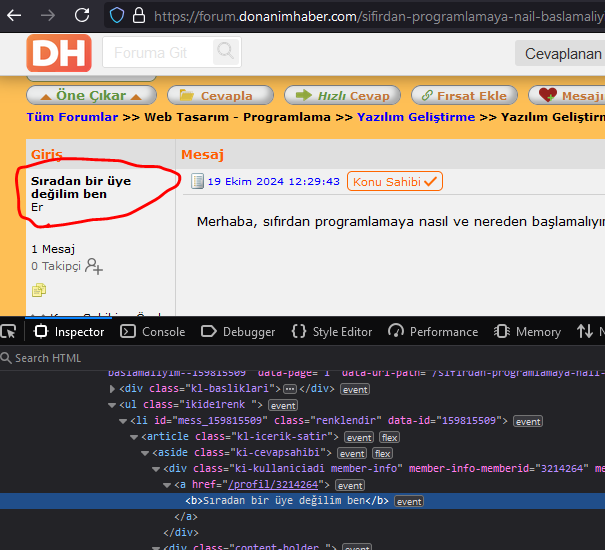Viewport: 605px width, 550px height.
Task: Switch to the Console tab
Action: coord(152,332)
